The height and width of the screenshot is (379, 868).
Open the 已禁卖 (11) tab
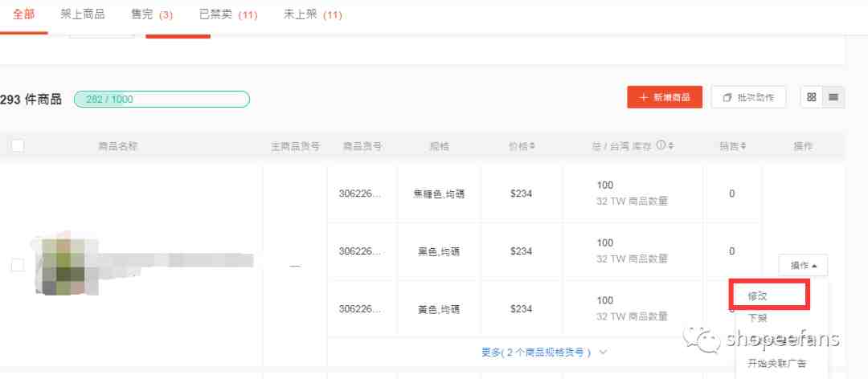(228, 15)
